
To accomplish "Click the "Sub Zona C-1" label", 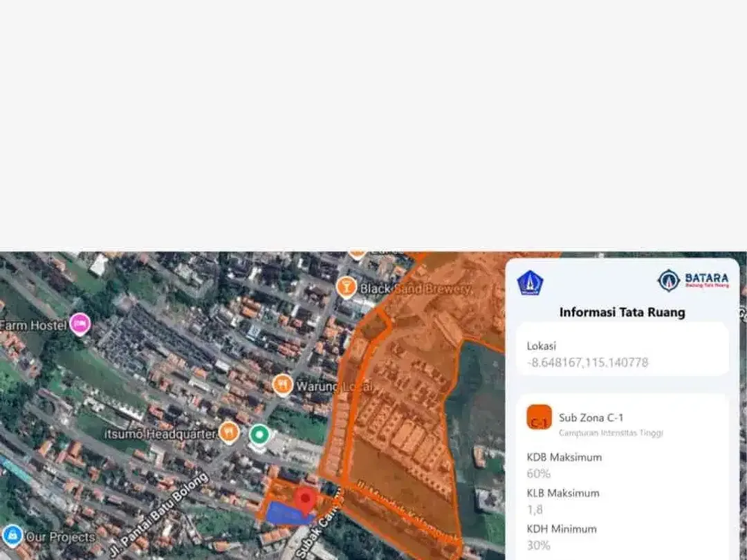I will coord(591,418).
